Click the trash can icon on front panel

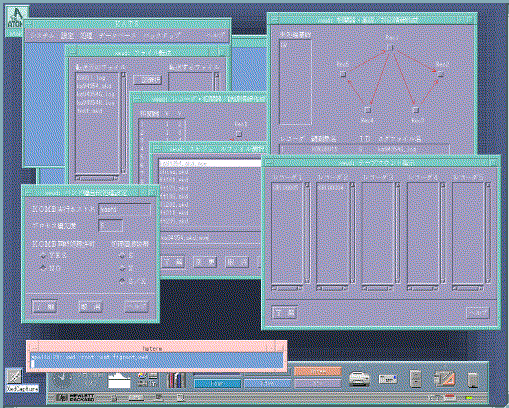tap(473, 380)
